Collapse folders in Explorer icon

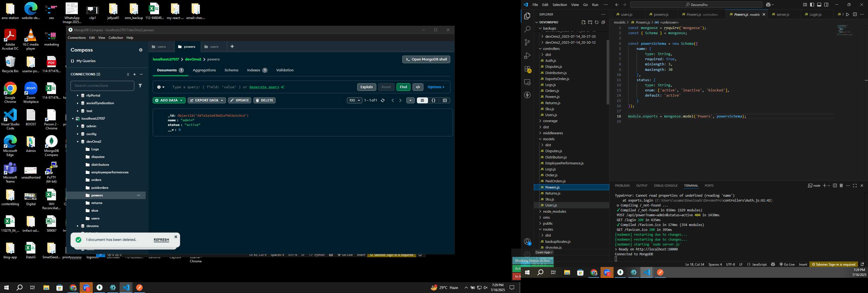coord(603,22)
